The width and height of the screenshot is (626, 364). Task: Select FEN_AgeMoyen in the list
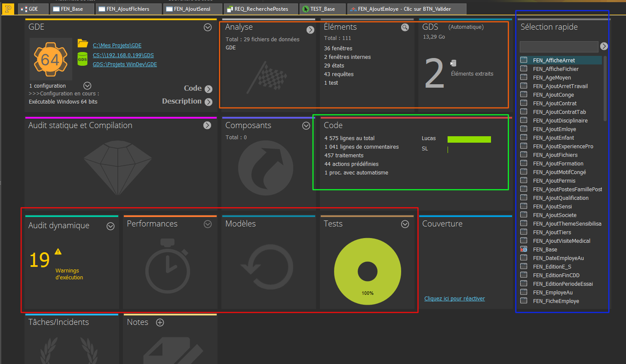point(561,77)
